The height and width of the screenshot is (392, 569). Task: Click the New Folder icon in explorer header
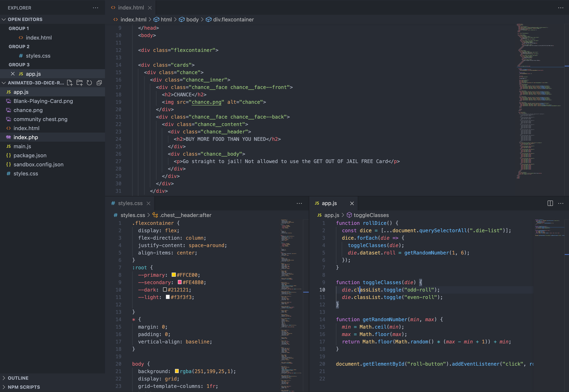(79, 83)
